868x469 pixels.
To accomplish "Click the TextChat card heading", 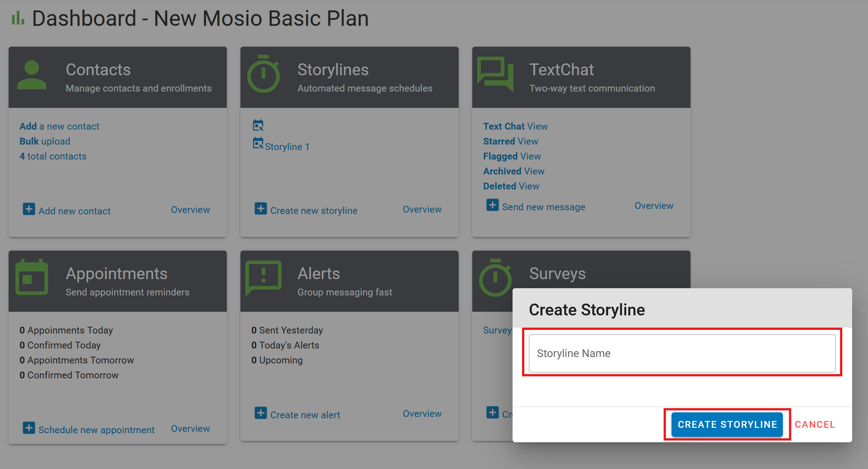I will click(561, 70).
